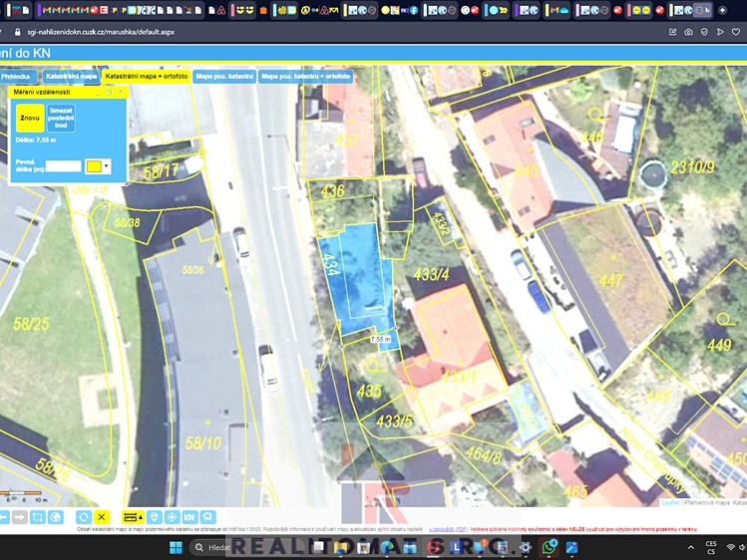This screenshot has width=747, height=560.
Task: Click the 7.55 m measurement label on map
Action: [x=381, y=339]
